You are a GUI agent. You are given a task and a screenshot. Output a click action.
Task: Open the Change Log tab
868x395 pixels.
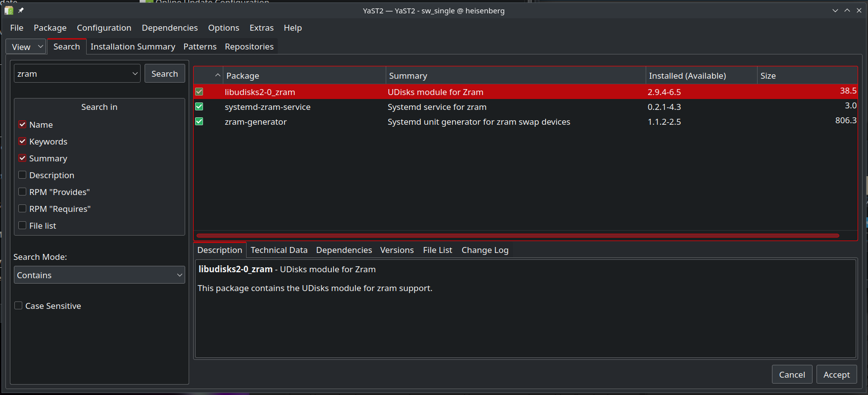(x=485, y=250)
